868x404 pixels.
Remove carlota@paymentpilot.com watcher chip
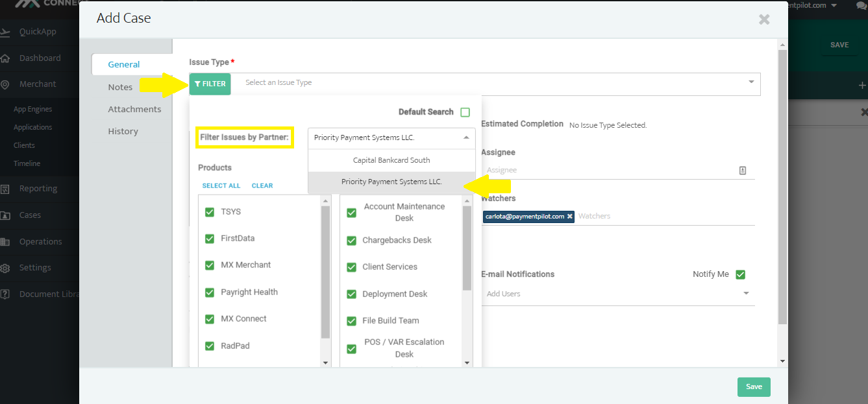point(570,217)
